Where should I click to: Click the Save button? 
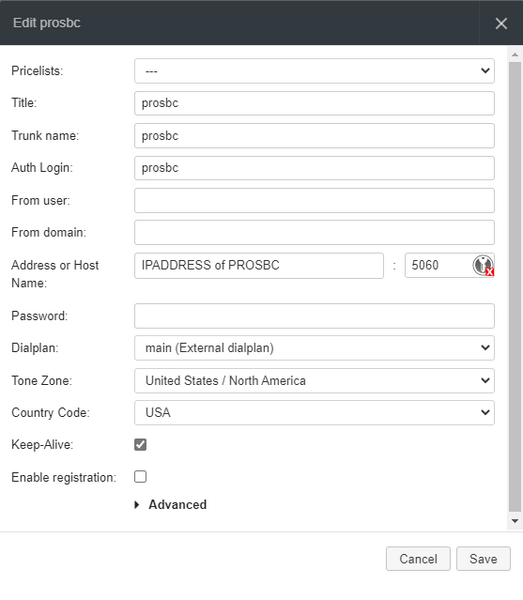coord(483,559)
